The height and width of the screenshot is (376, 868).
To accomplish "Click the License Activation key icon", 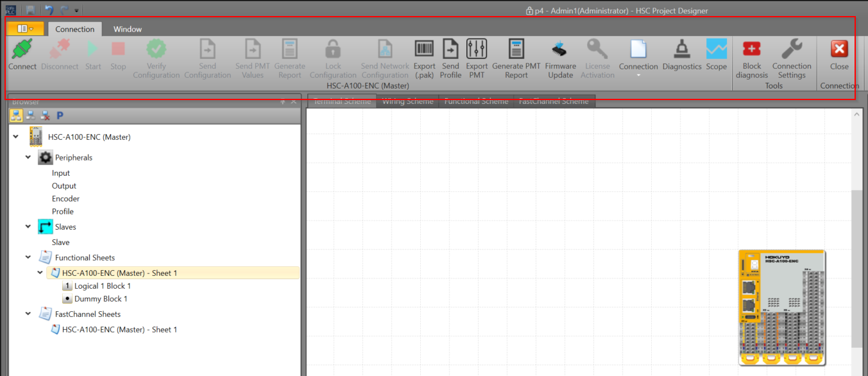I will [597, 49].
